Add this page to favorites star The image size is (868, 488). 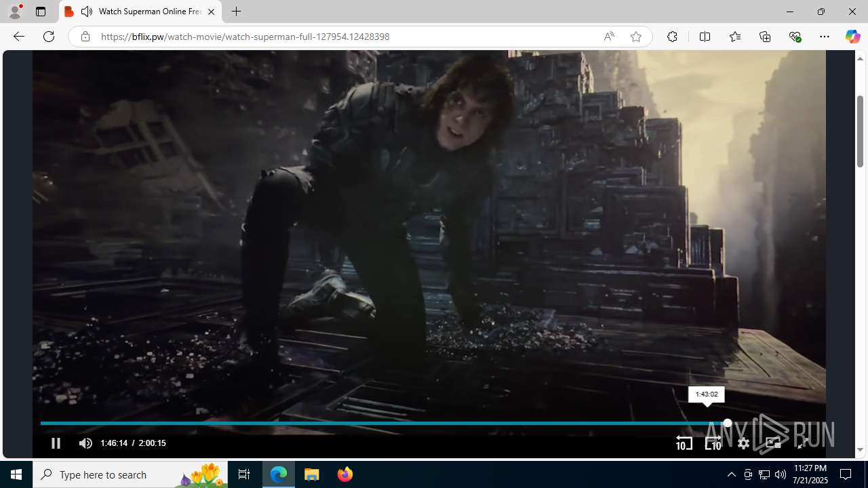[635, 37]
